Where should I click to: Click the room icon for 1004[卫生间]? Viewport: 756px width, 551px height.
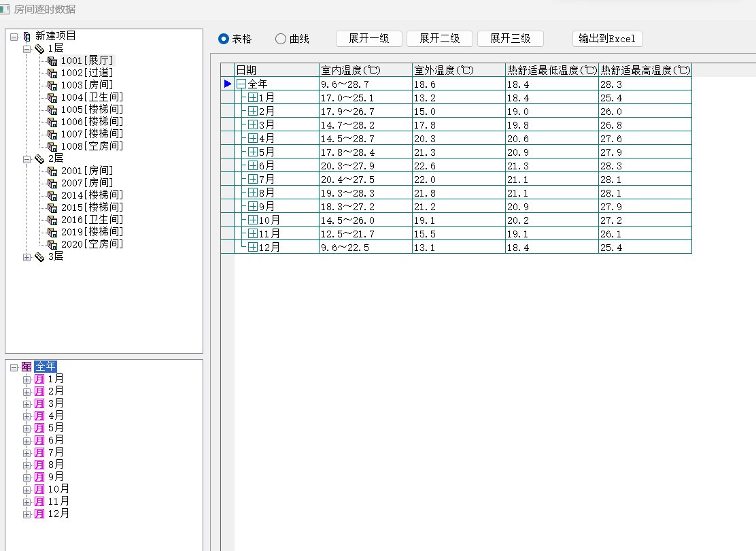point(52,97)
